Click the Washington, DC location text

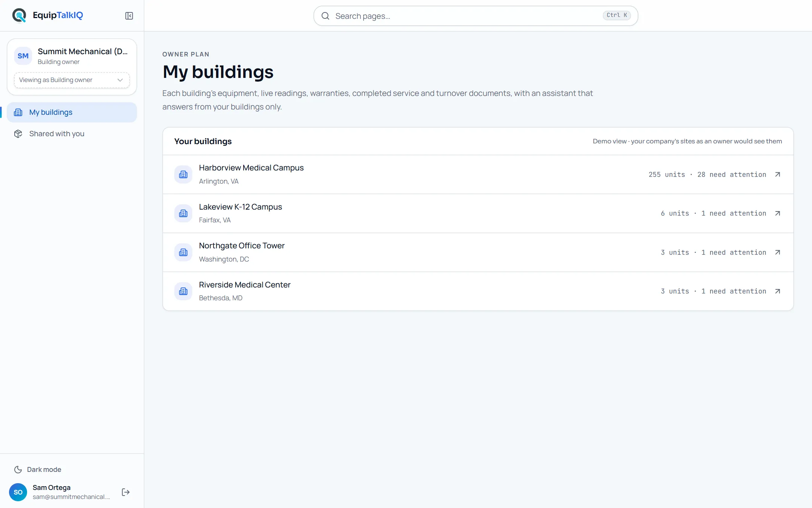[224, 259]
